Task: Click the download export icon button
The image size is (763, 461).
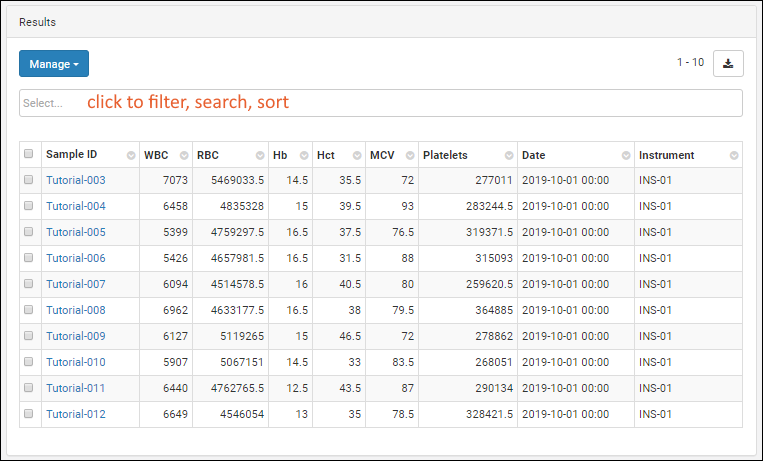Action: point(728,63)
